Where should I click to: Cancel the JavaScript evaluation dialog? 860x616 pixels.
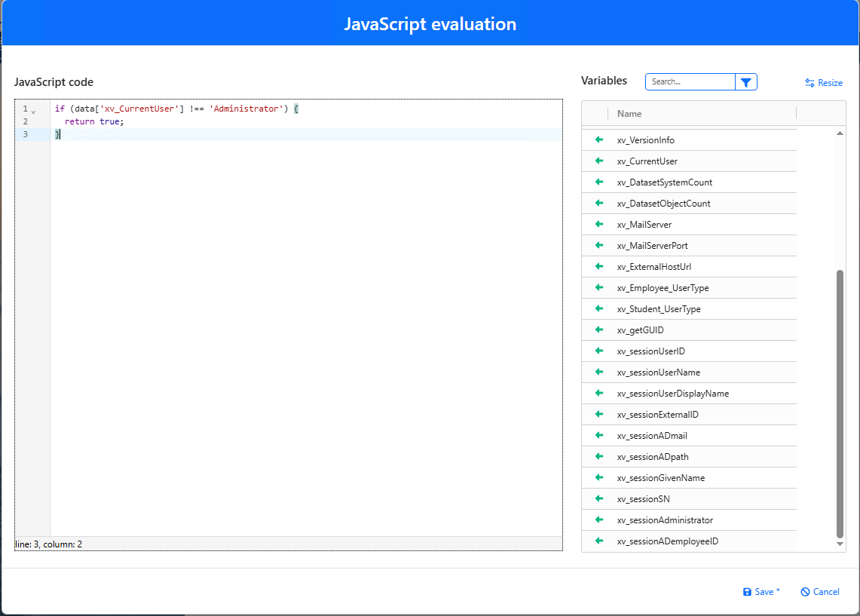820,592
